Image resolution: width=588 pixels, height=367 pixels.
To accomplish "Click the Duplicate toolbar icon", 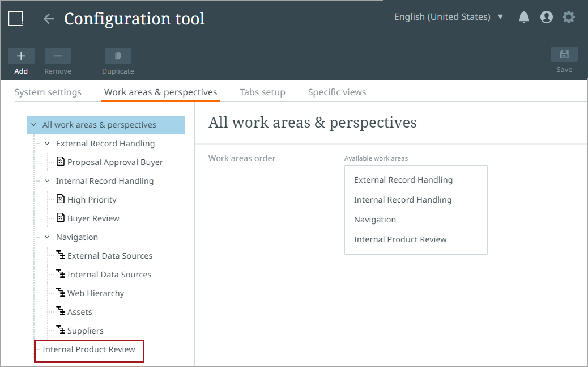I will (x=118, y=56).
